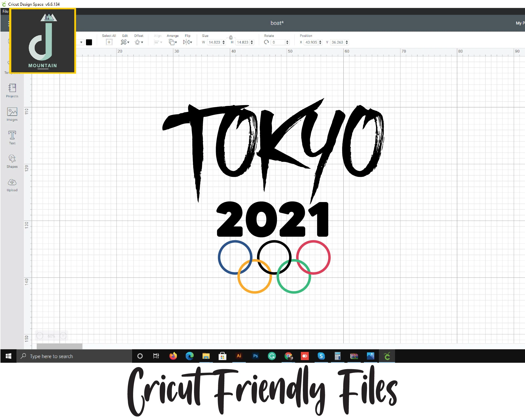Open File Explorer from the taskbar
The height and width of the screenshot is (420, 525).
tap(206, 356)
